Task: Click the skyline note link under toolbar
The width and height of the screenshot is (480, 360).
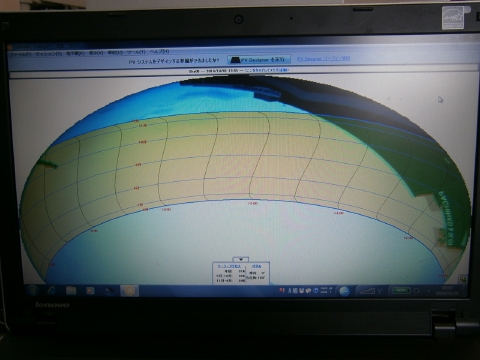Action: [267, 70]
